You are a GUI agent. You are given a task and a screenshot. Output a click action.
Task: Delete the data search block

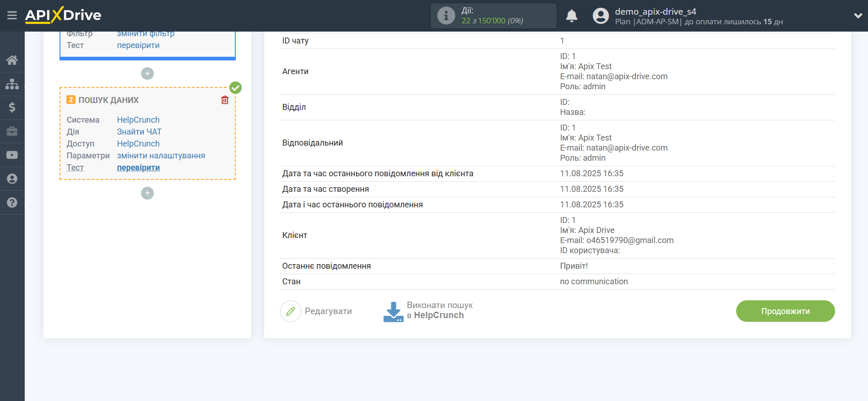225,100
